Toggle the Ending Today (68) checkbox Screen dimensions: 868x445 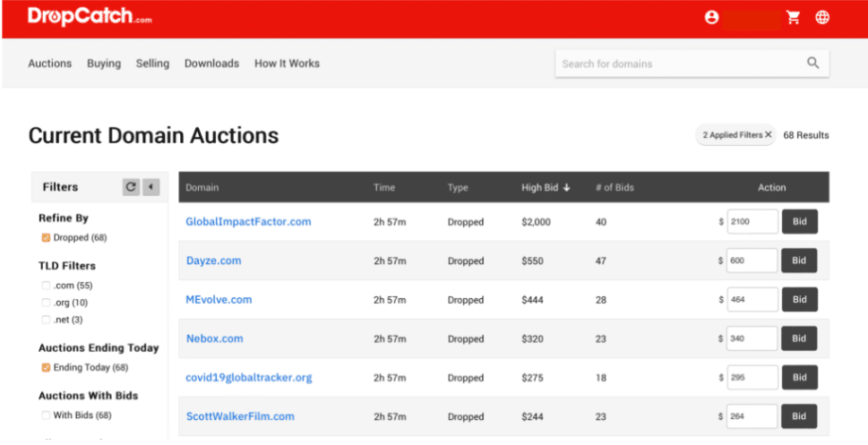click(46, 367)
